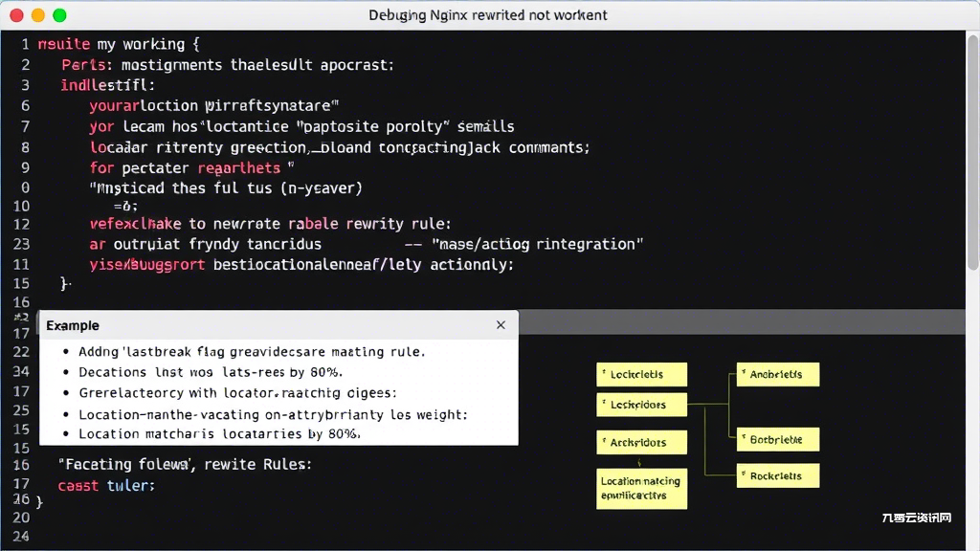This screenshot has width=980, height=551.
Task: Click the red close window button
Action: (x=17, y=15)
